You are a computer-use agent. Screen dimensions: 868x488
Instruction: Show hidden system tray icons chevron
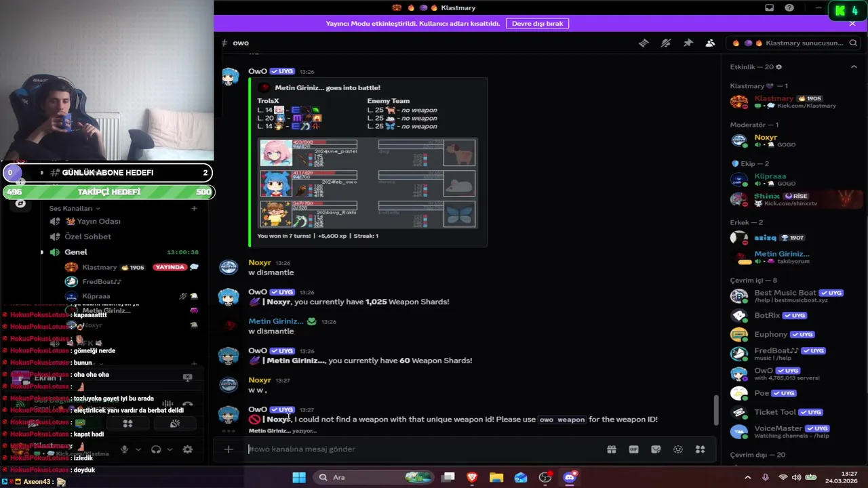[748, 477]
